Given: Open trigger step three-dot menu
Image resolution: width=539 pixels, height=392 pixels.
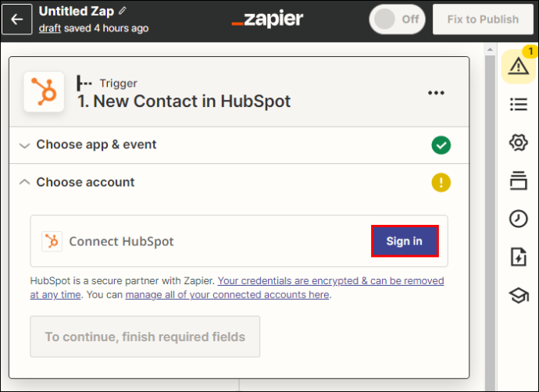Looking at the screenshot, I should [x=436, y=93].
